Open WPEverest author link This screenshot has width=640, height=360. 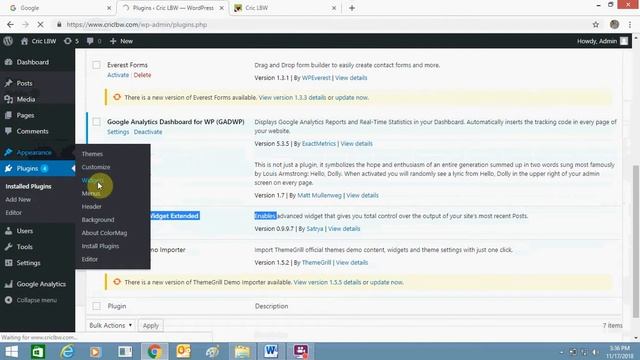point(316,78)
